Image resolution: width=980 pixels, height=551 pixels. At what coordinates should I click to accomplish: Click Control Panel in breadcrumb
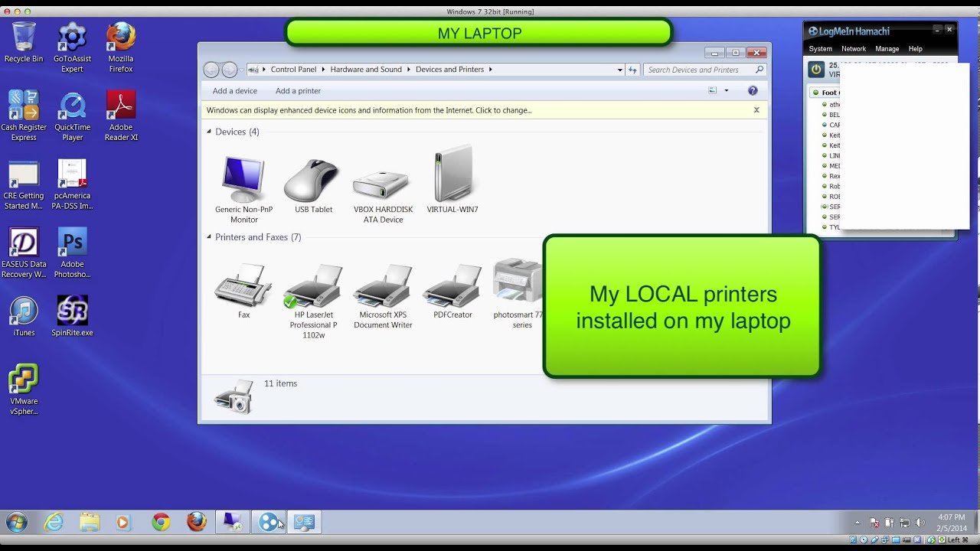click(293, 70)
